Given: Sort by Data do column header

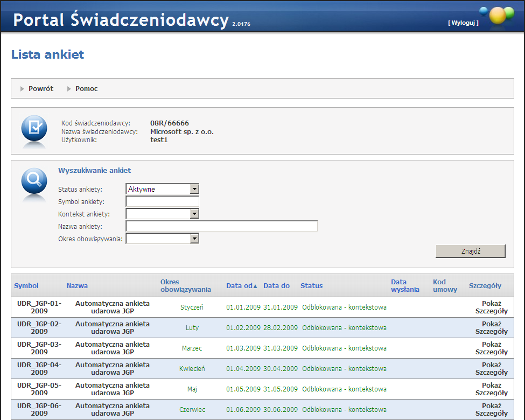Looking at the screenshot, I should click(276, 286).
